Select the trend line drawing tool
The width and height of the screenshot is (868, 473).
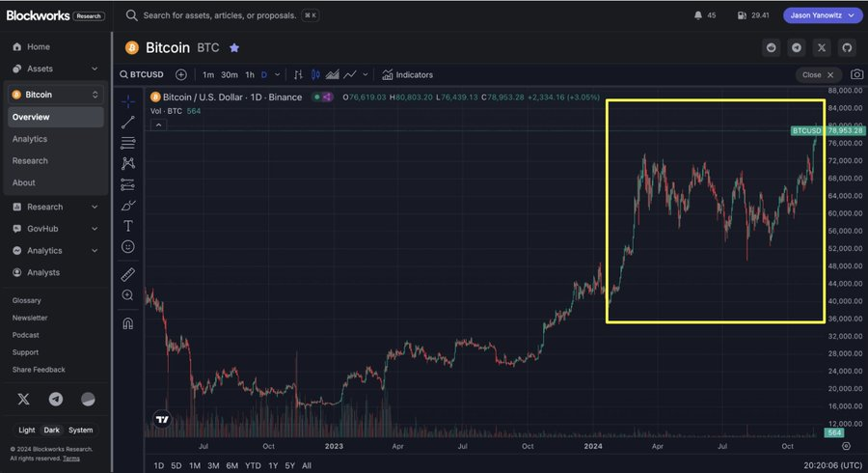pyautogui.click(x=128, y=122)
